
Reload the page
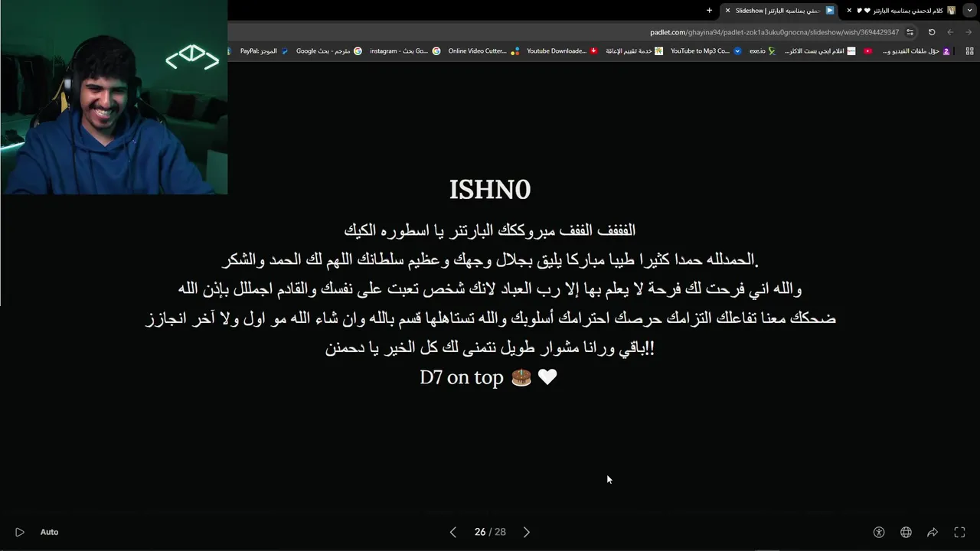932,32
